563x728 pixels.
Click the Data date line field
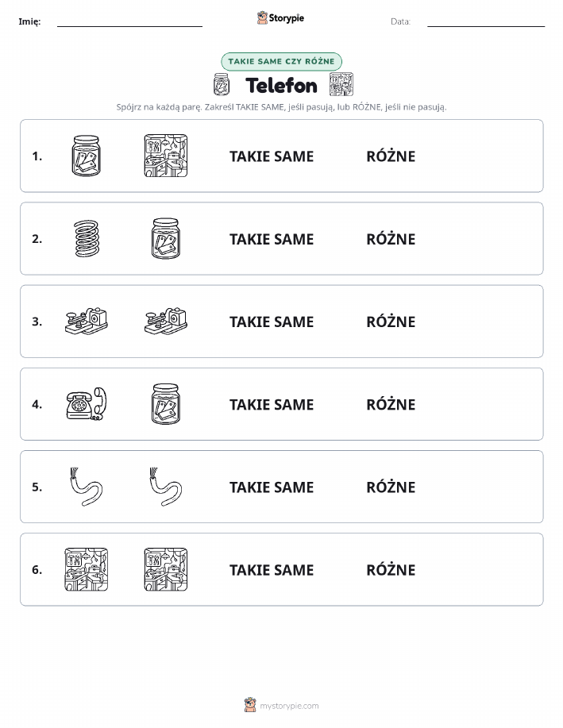pyautogui.click(x=486, y=22)
